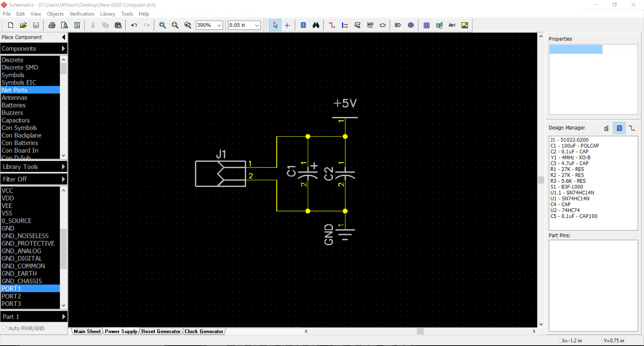Click the binoculars Find Object icon

316,25
